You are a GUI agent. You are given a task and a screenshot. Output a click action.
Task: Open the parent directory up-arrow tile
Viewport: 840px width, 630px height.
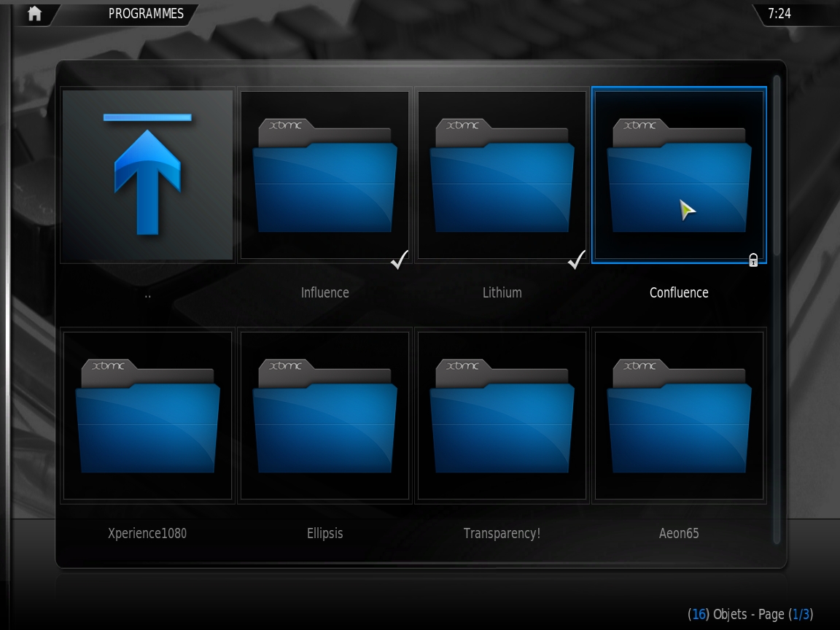click(x=147, y=175)
